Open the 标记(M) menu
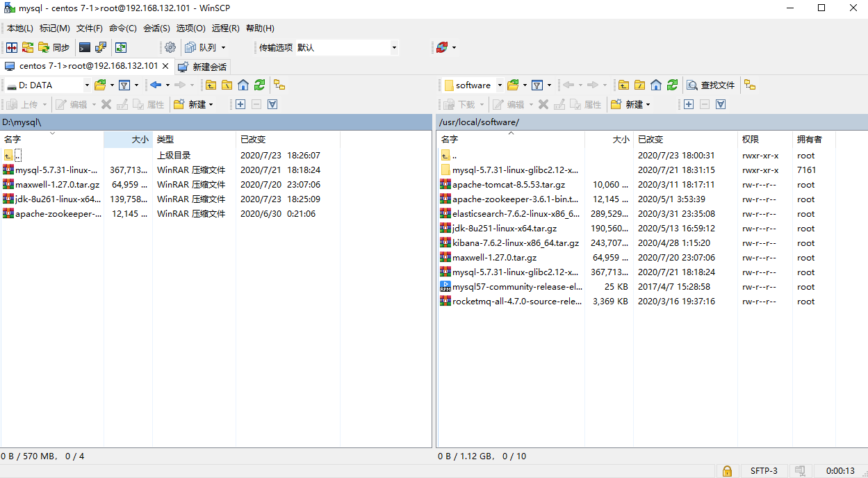The image size is (868, 478). [x=55, y=28]
